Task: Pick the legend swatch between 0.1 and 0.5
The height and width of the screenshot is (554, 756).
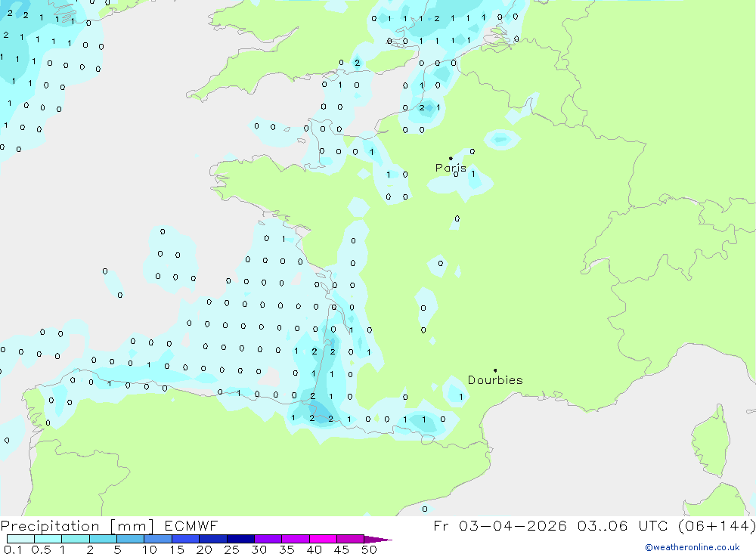Action: click(20, 539)
